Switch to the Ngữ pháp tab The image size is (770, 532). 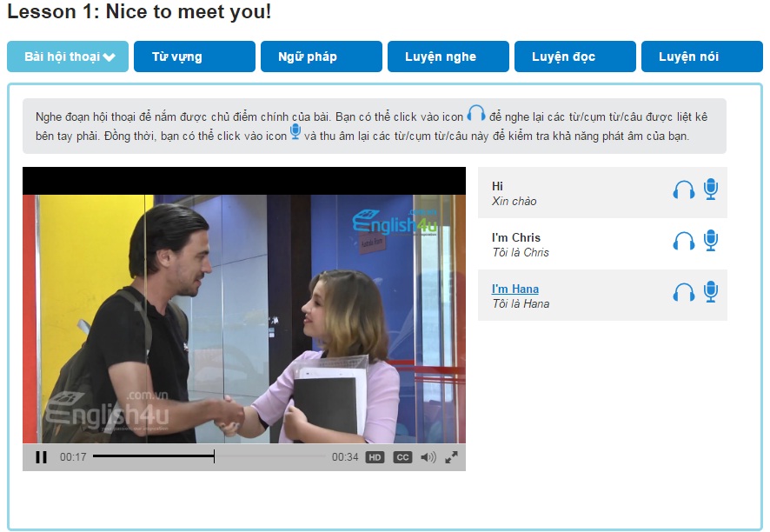[322, 57]
